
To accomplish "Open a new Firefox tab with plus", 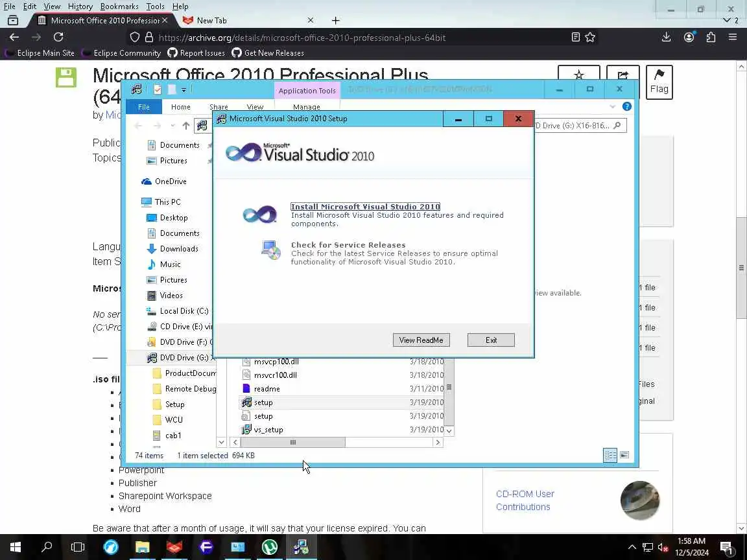I will click(336, 21).
